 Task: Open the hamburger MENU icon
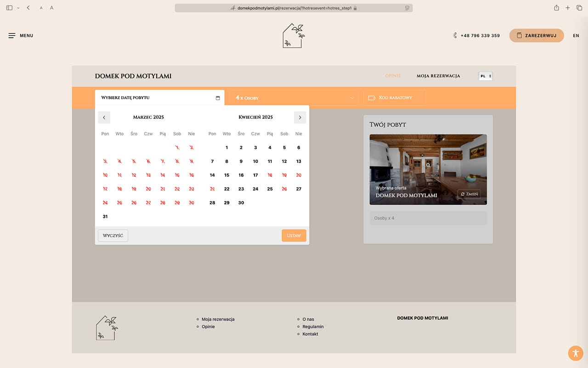[12, 35]
